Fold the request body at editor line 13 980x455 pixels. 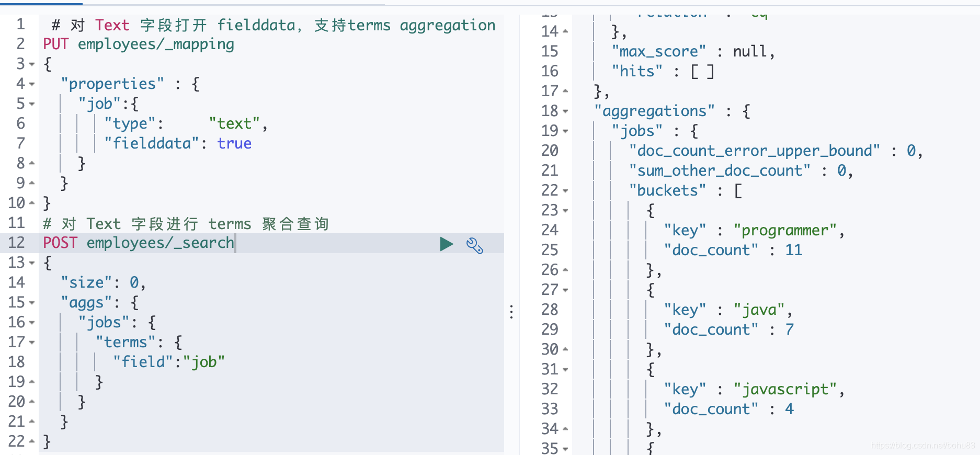click(x=32, y=263)
